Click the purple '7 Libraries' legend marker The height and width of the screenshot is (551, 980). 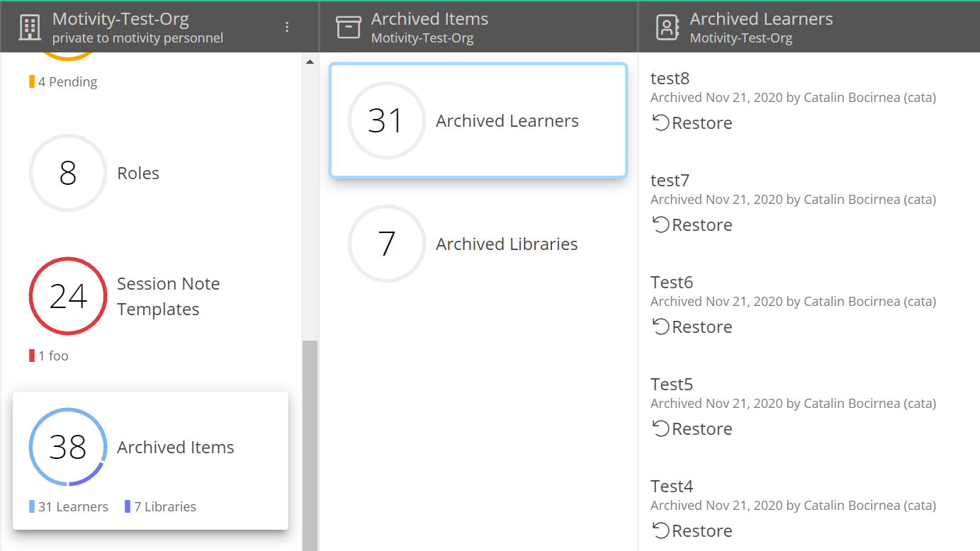point(128,506)
